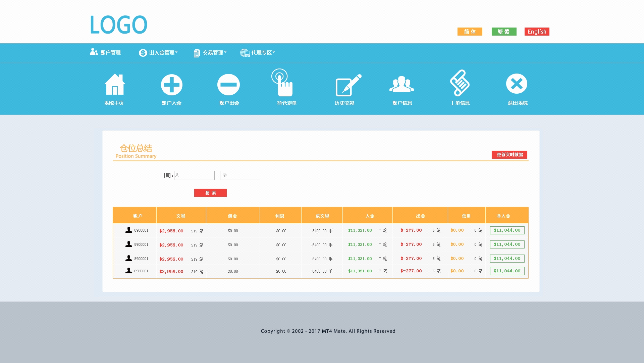
Task: Expand the 交易管理 dropdown menu
Action: click(210, 53)
